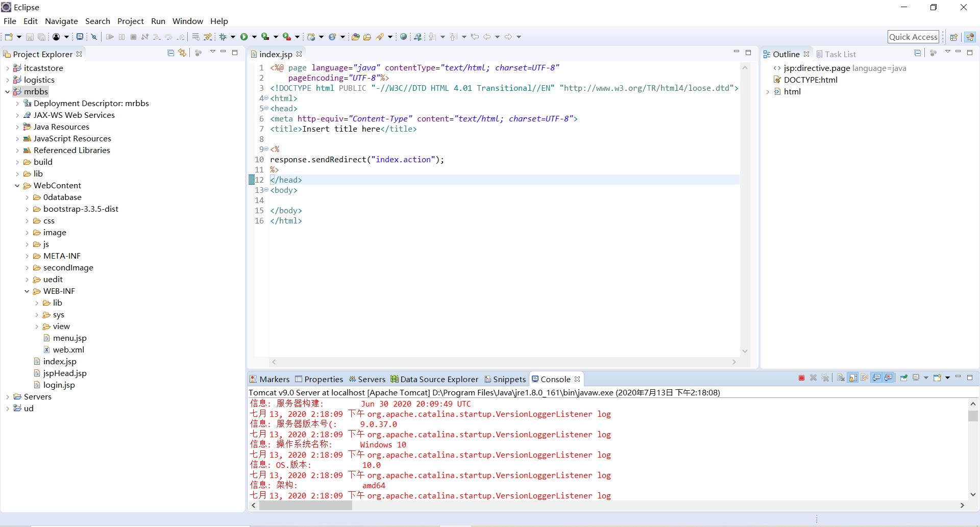Click the Last Edit Location icon
980x527 pixels.
pyautogui.click(x=475, y=37)
